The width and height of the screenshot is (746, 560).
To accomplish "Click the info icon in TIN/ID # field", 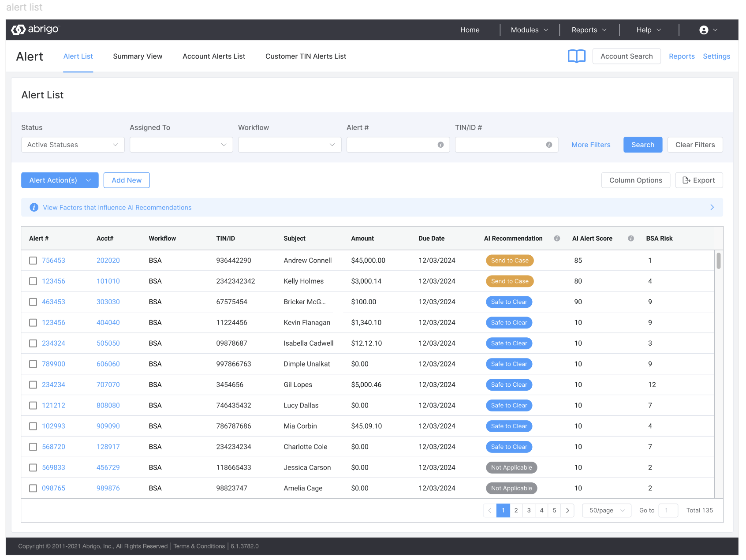I will 549,145.
